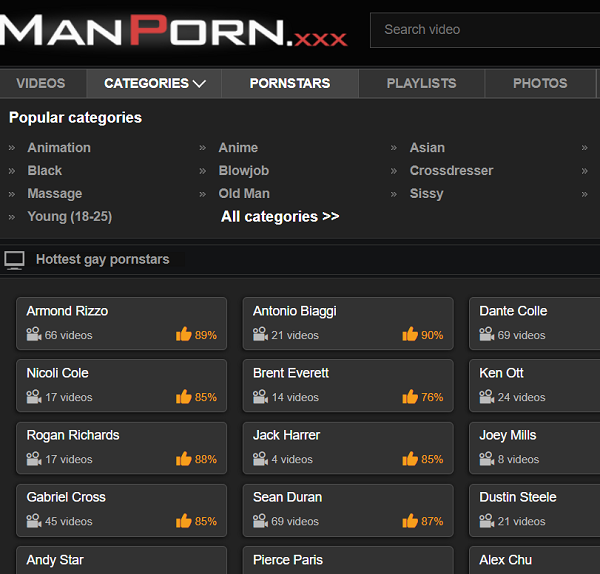Open the Antonio Biaggi card
The width and height of the screenshot is (600, 574).
(348, 323)
